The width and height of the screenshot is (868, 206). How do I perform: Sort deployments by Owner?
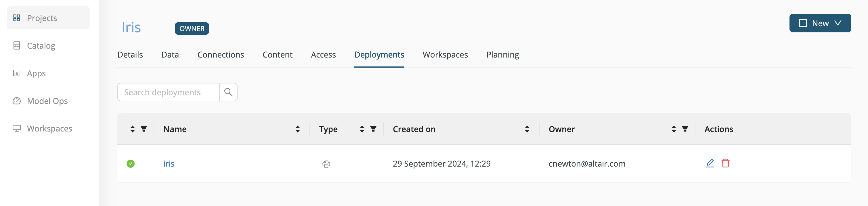674,129
